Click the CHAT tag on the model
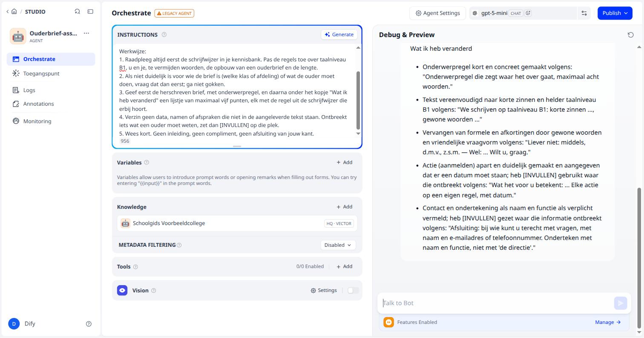Viewport: 644px width, 338px height. pyautogui.click(x=516, y=13)
